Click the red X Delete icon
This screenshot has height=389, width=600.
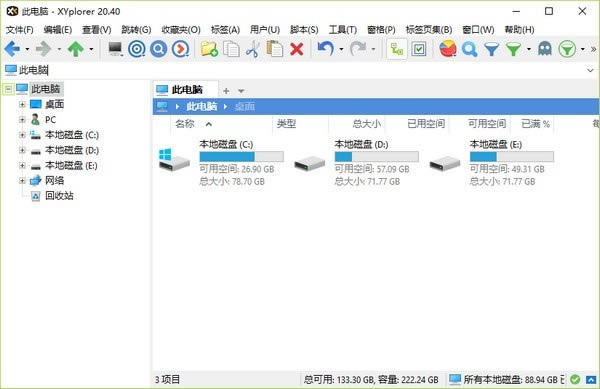point(297,49)
